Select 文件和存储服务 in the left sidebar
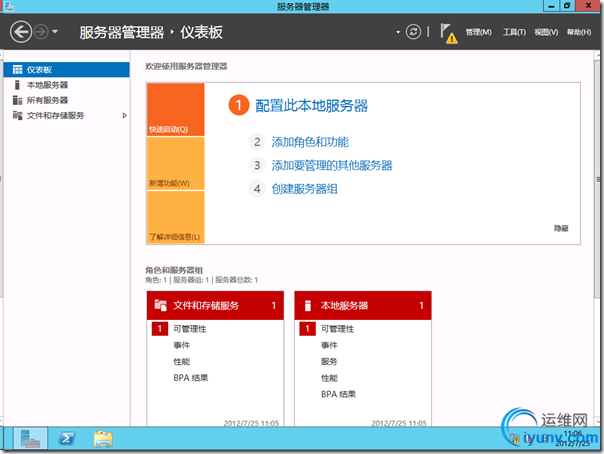The image size is (604, 454). pyautogui.click(x=67, y=116)
